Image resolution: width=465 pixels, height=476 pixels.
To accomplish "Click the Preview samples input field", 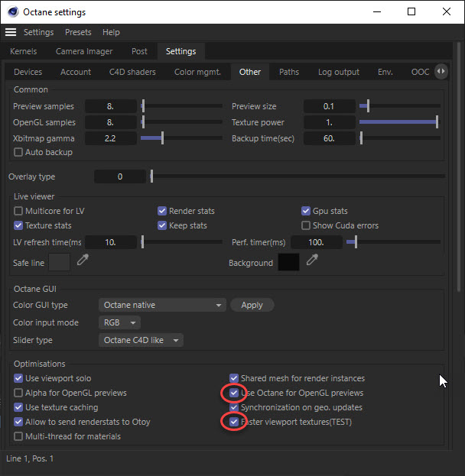I will 110,106.
